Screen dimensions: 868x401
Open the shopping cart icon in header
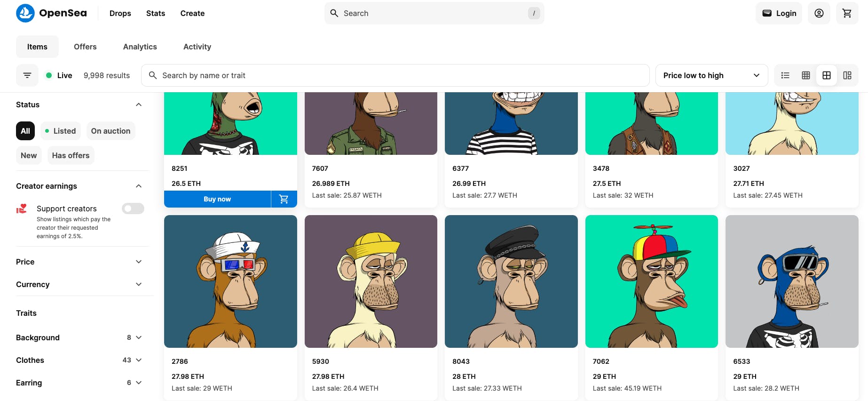click(847, 13)
